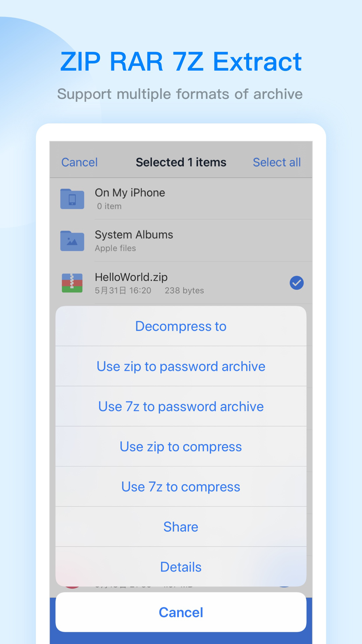Tap Select all in the header
This screenshot has height=644, width=362.
point(277,162)
